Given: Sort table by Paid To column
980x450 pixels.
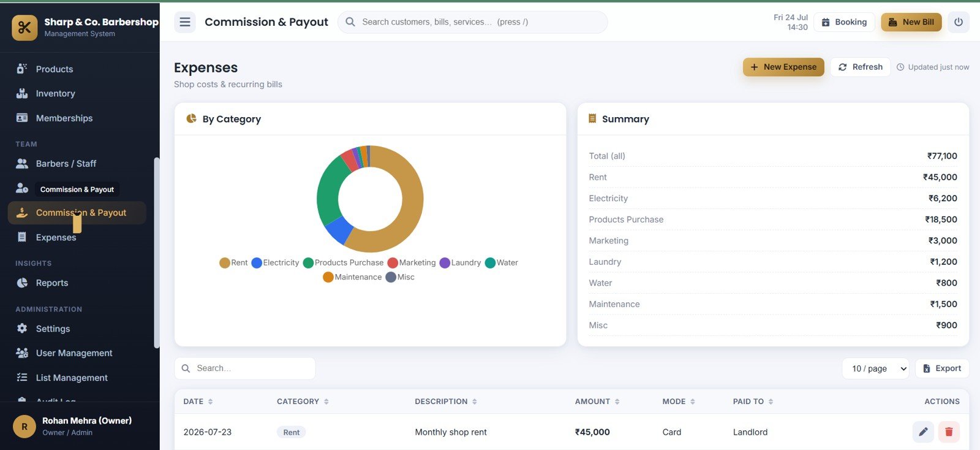Looking at the screenshot, I should (x=753, y=402).
